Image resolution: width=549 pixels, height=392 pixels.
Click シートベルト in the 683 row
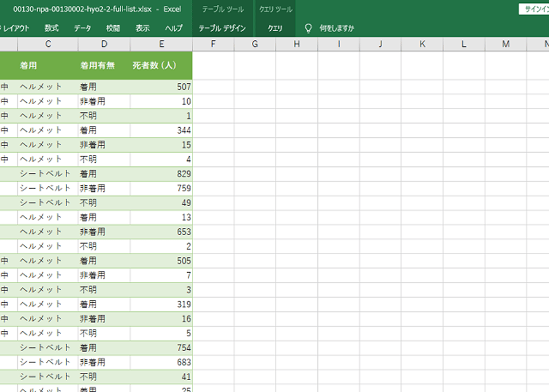tap(45, 362)
